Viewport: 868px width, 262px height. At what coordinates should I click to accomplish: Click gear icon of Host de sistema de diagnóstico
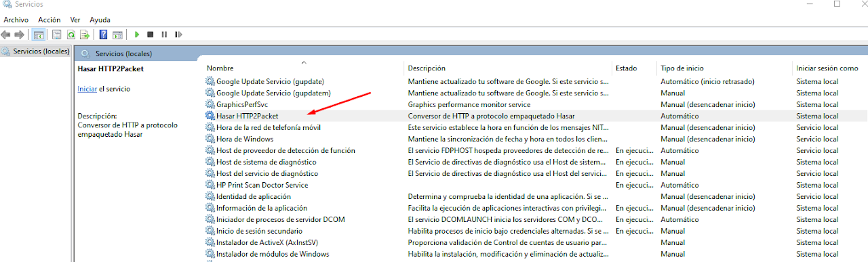point(210,162)
